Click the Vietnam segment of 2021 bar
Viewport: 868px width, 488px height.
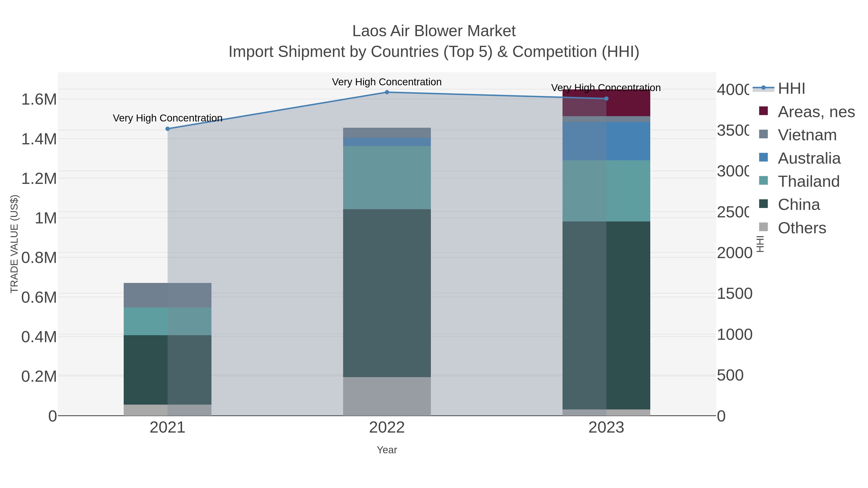[x=168, y=295]
